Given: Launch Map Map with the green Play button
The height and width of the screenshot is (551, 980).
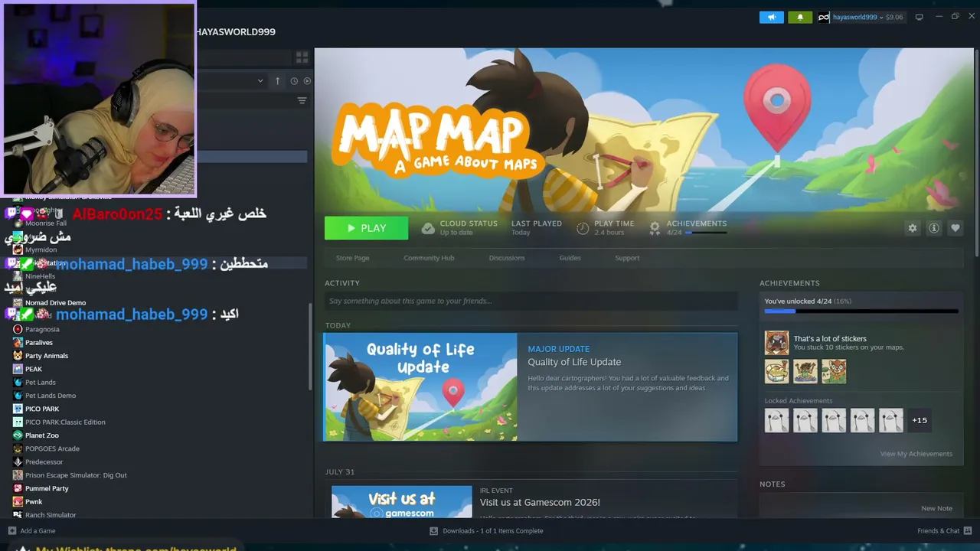Looking at the screenshot, I should (x=366, y=228).
